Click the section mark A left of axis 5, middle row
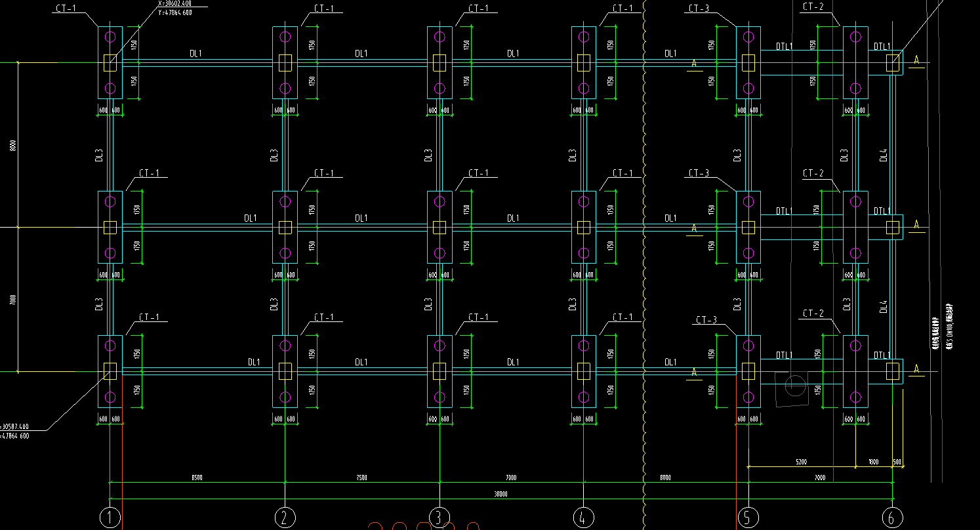 click(693, 228)
